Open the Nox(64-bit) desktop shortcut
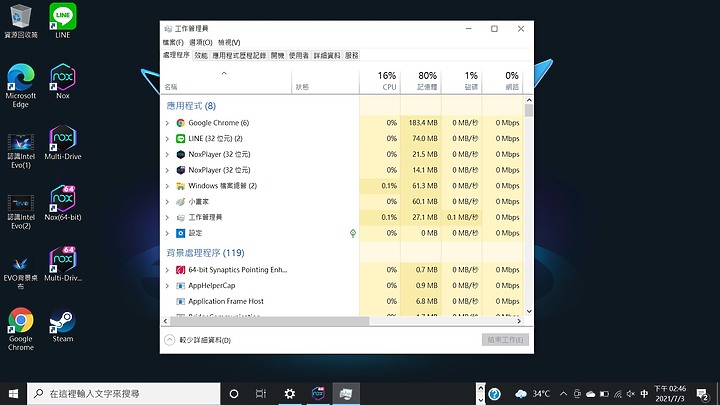Image resolution: width=720 pixels, height=405 pixels. (62, 203)
